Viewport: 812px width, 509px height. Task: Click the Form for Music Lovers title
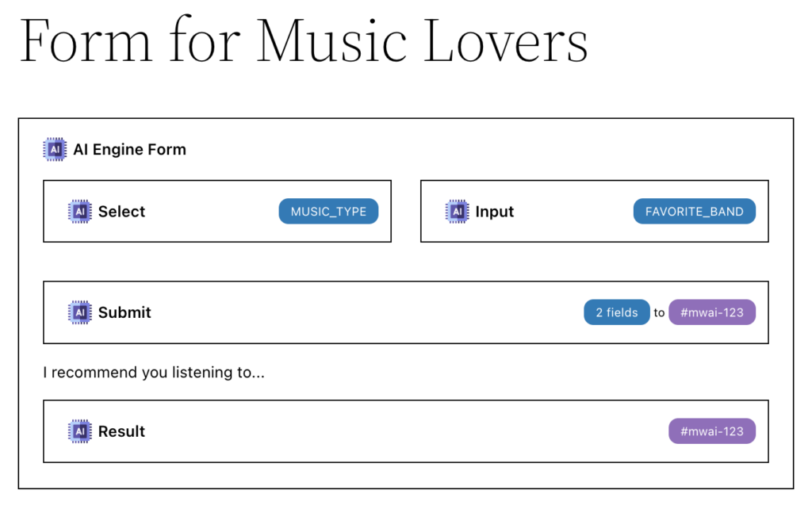pyautogui.click(x=304, y=40)
